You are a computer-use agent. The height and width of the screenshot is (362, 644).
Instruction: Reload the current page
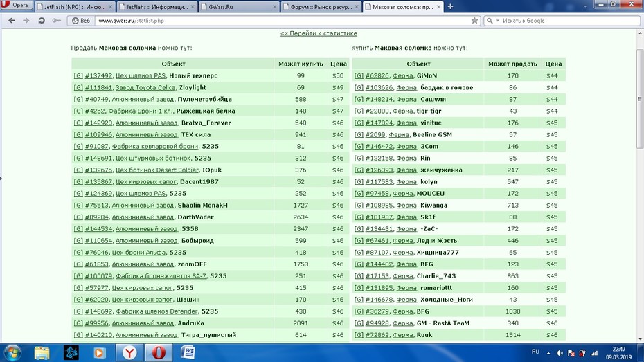(41, 21)
